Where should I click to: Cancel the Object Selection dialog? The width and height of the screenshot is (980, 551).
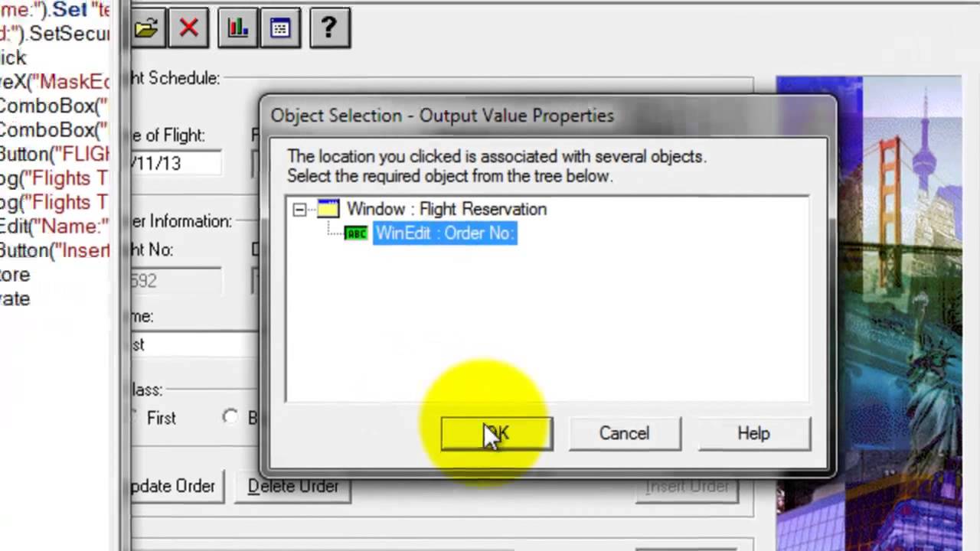[624, 433]
